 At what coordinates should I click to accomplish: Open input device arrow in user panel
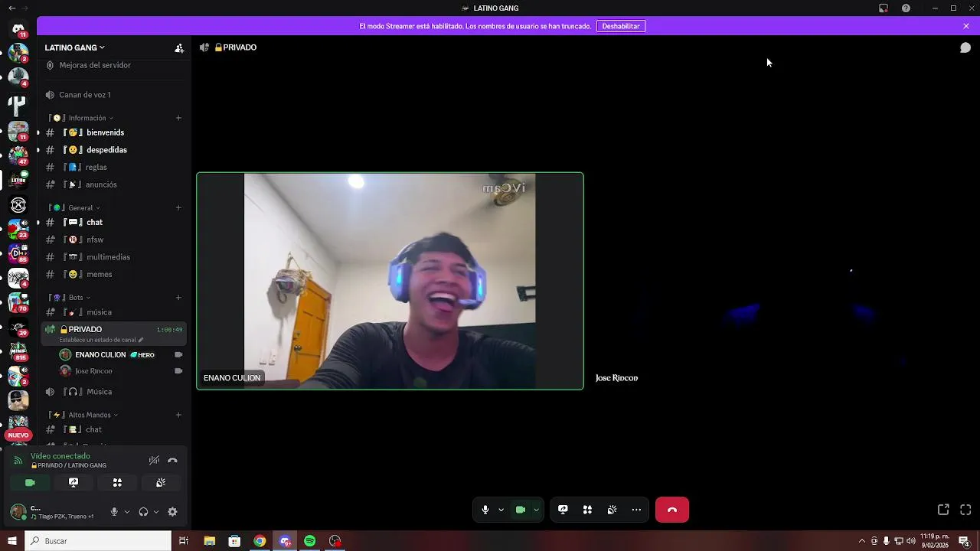pyautogui.click(x=127, y=512)
